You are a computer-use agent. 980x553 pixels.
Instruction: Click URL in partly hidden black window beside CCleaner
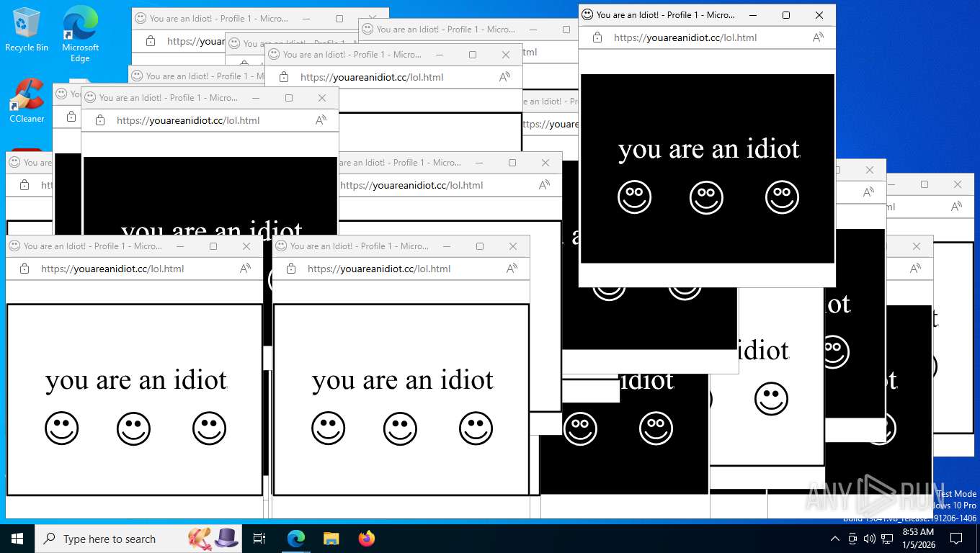click(x=188, y=120)
